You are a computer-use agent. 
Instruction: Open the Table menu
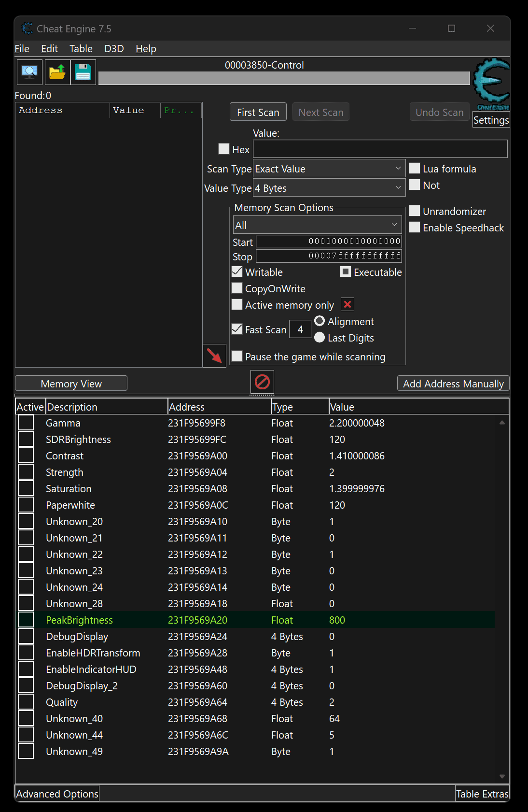click(x=81, y=49)
